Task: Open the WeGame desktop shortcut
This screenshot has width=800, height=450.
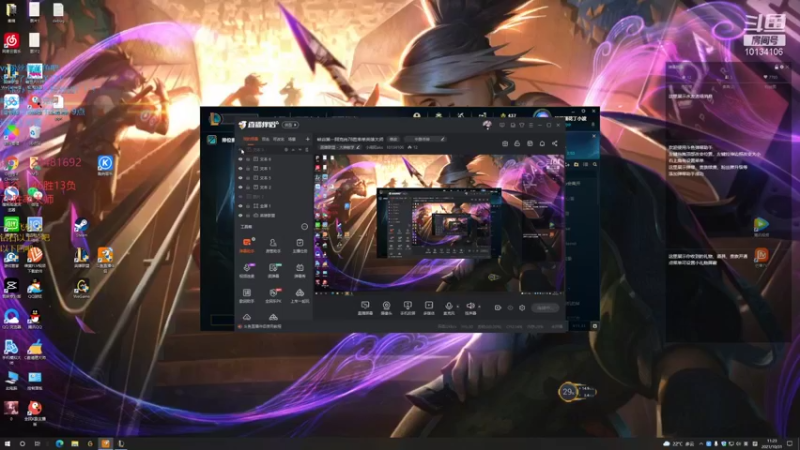Action: point(82,288)
